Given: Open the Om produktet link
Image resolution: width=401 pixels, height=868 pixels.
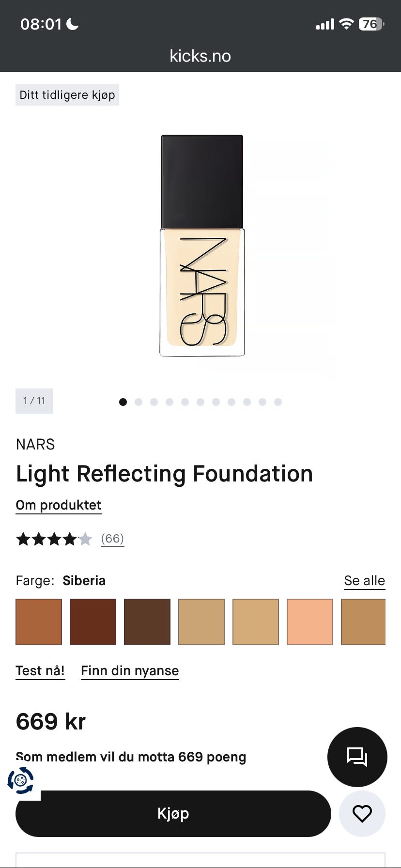Looking at the screenshot, I should pos(59,505).
